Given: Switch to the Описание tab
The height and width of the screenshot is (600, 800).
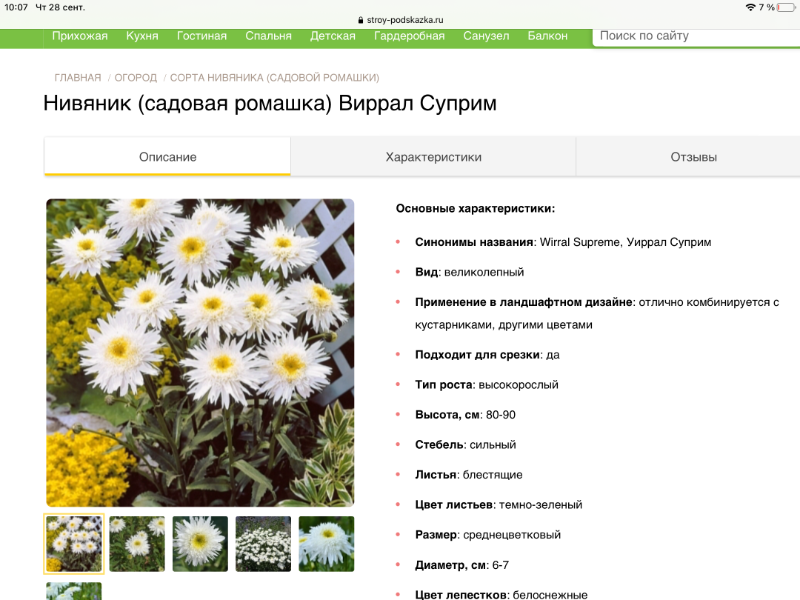Looking at the screenshot, I should coord(167,157).
